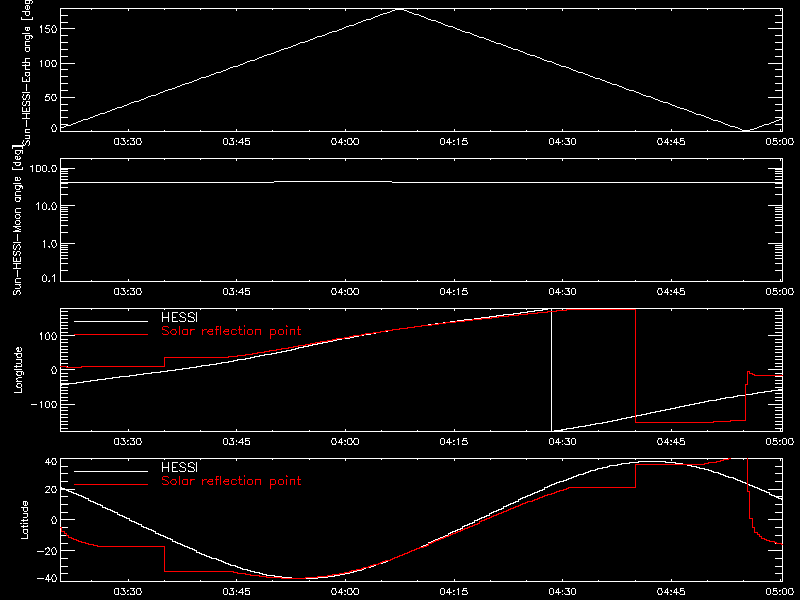Viewport: 800px width, 600px height.
Task: Click '04:45' time label under Earth angle plot
Action: [x=671, y=141]
